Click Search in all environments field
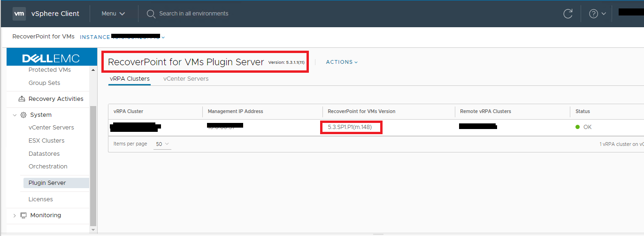Viewport: 644px width, 236px height. tap(194, 14)
